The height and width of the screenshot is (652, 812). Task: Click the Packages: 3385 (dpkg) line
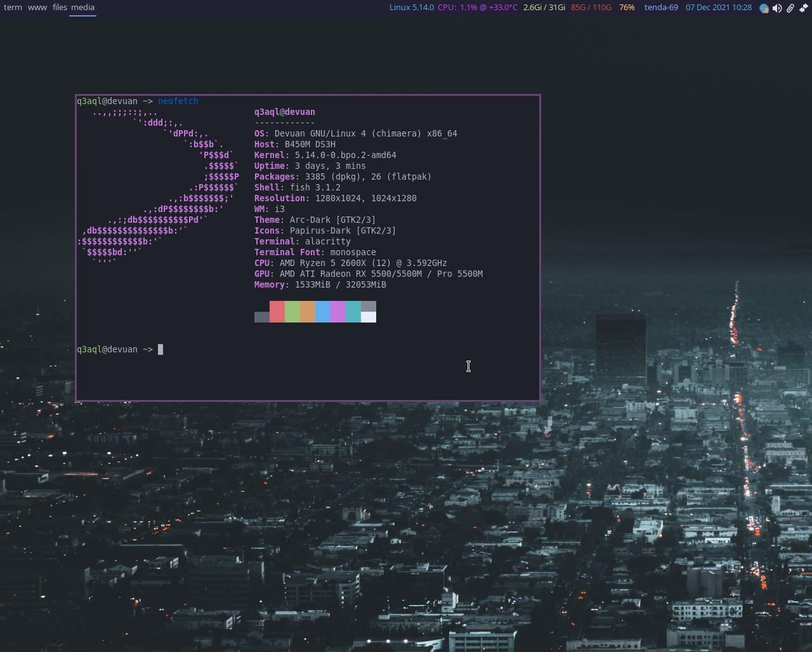(x=343, y=176)
